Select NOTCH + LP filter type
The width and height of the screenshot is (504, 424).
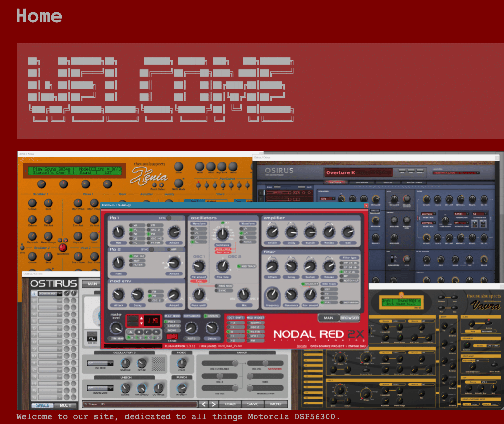point(350,281)
